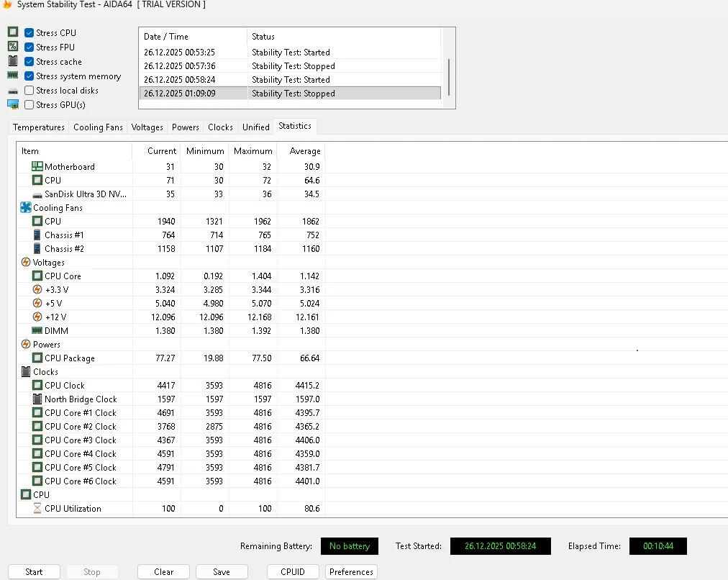Collapse the Cooling Fans category
Viewport: 728px width, 580px height.
coord(26,207)
